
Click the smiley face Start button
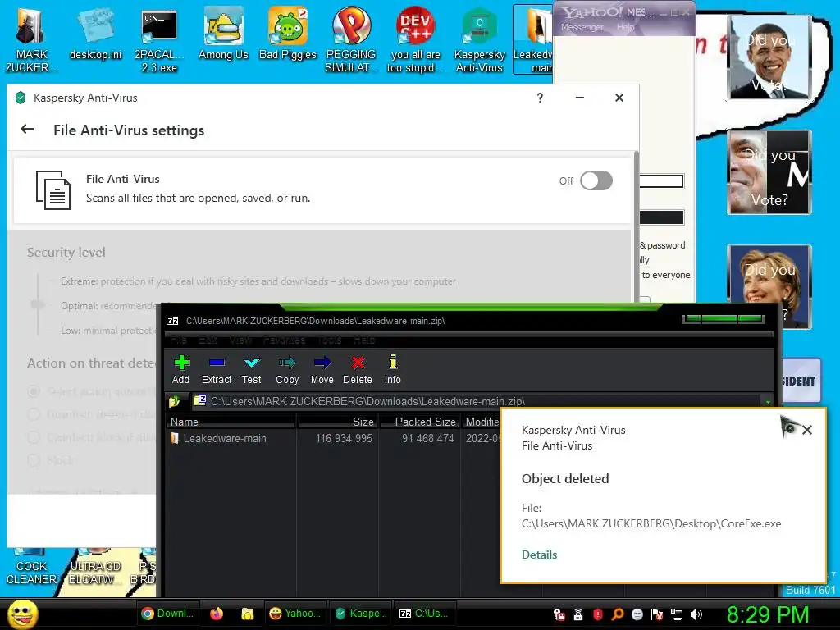(x=22, y=614)
